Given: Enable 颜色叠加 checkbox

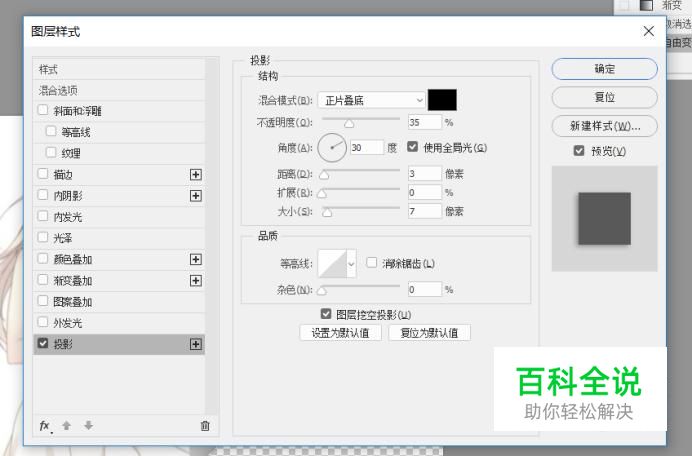Looking at the screenshot, I should click(x=43, y=258).
